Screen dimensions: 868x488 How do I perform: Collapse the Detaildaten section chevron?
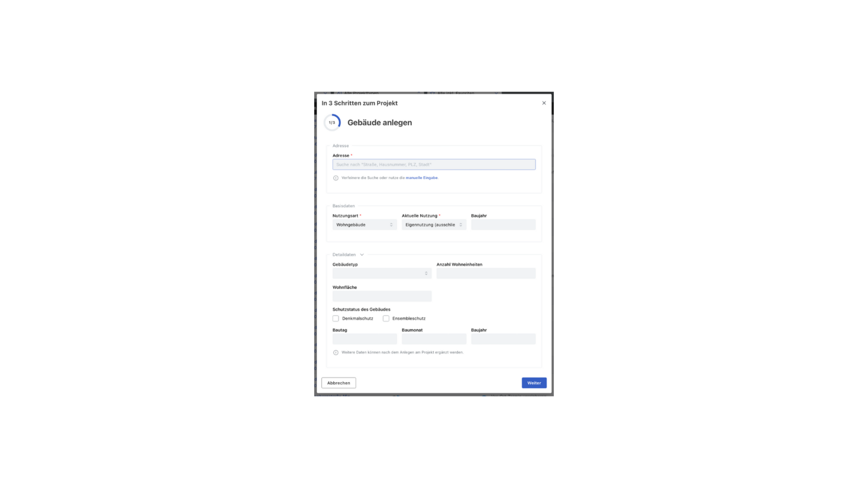(362, 255)
